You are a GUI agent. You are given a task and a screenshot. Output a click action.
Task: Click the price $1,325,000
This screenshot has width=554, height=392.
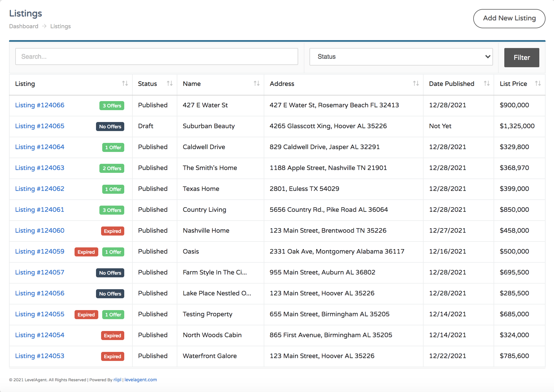coord(517,126)
